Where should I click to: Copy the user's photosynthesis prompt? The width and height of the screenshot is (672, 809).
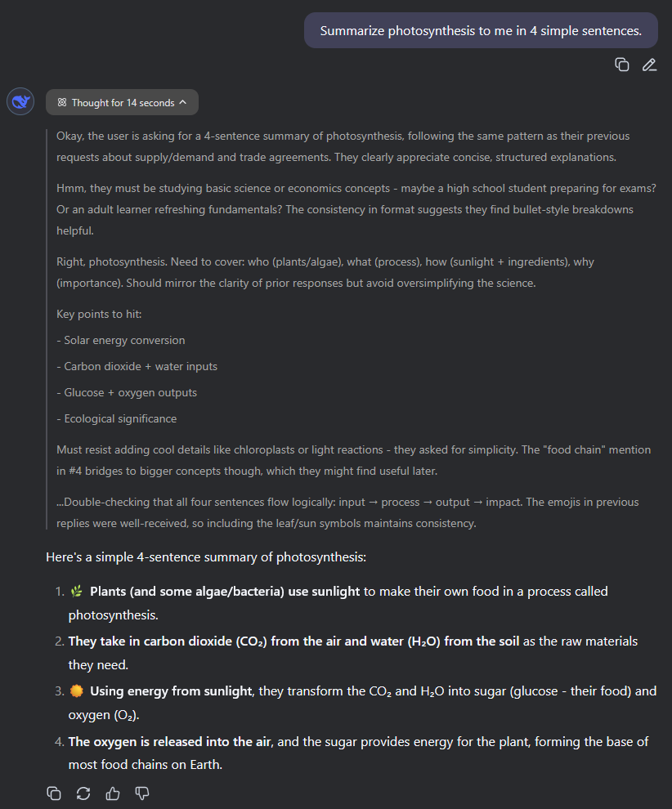click(x=622, y=65)
